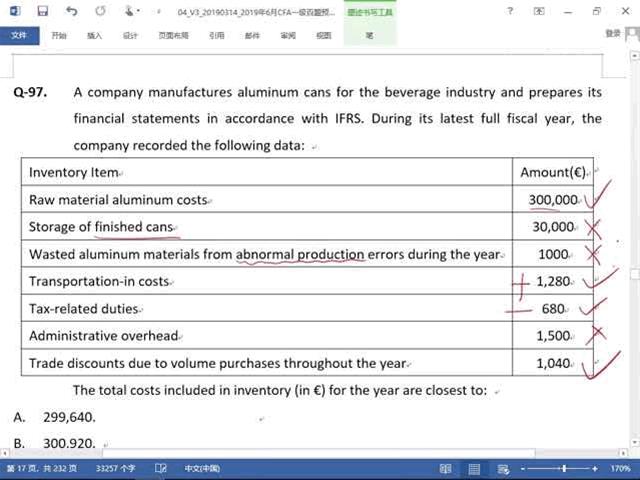Switch to the 审阅 (Review) tab
The image size is (640, 480).
click(x=288, y=36)
